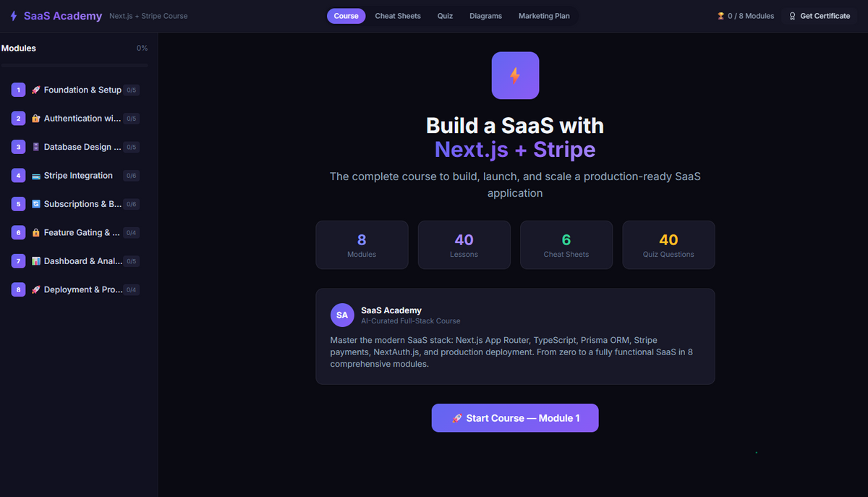Open the Feature Gating module title
This screenshot has height=497, width=868.
[82, 233]
